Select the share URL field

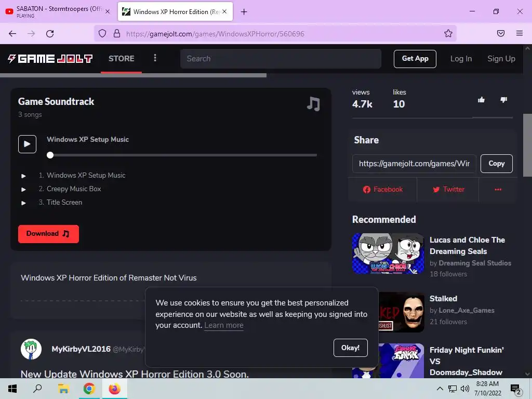click(x=414, y=164)
